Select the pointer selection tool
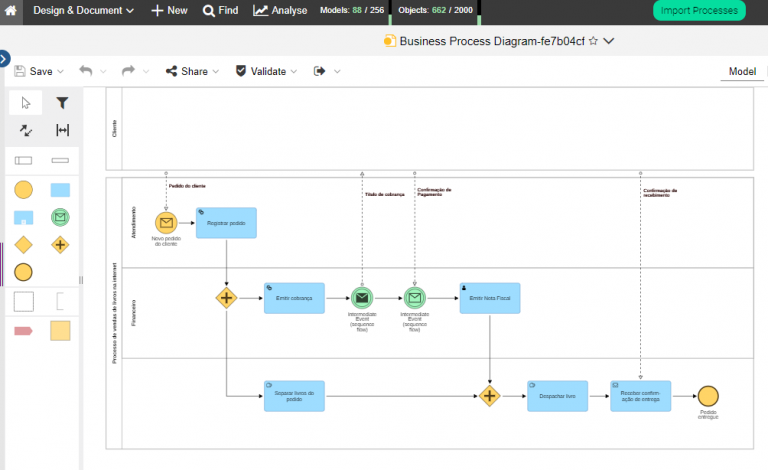The height and width of the screenshot is (470, 768). pos(25,103)
